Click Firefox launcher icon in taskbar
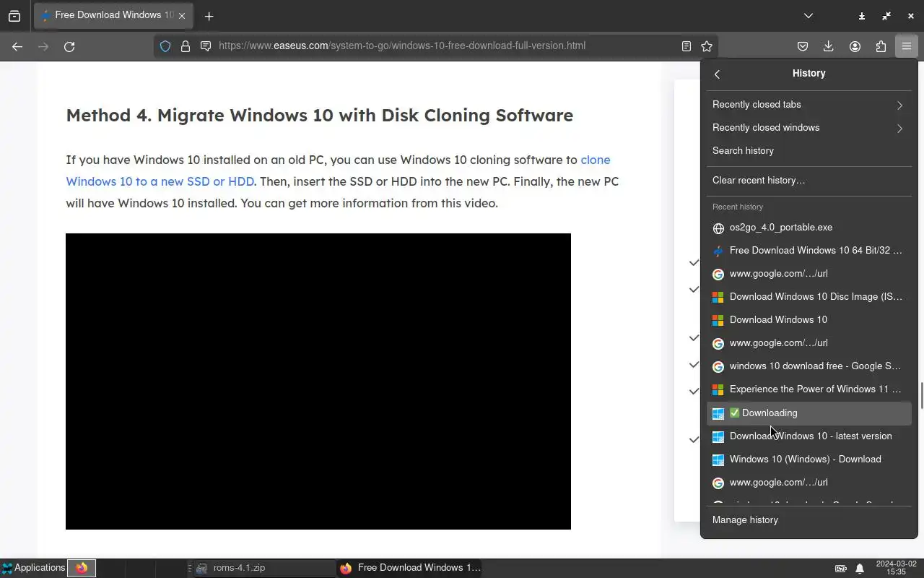This screenshot has height=578, width=924. coord(82,568)
